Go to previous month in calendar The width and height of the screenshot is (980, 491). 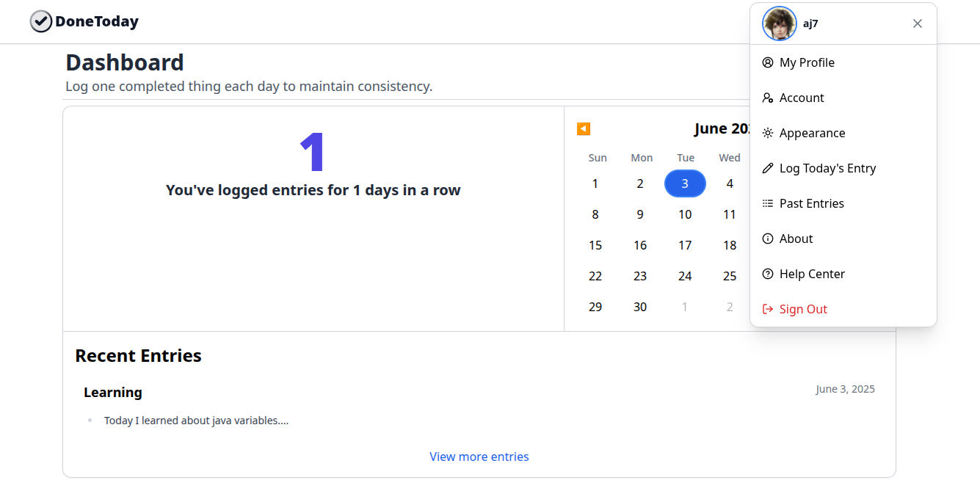point(584,129)
